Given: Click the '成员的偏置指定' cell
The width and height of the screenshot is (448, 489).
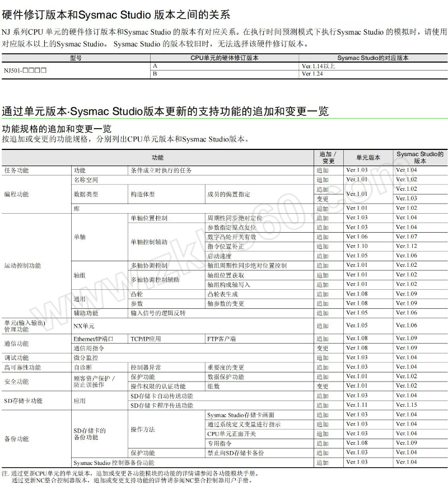Looking at the screenshot, I should point(229,194).
